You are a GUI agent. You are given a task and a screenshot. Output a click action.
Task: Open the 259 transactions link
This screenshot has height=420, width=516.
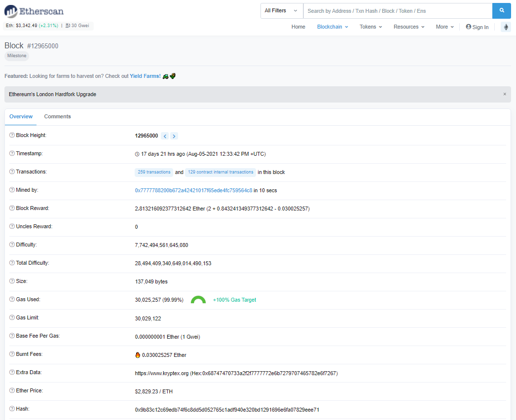(154, 173)
